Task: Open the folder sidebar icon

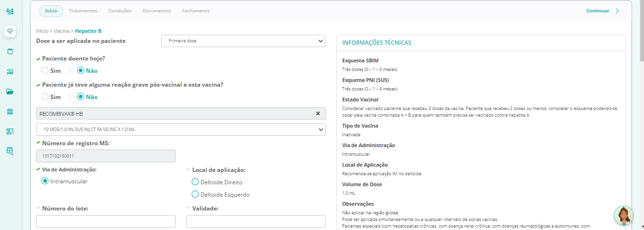Action: pyautogui.click(x=10, y=91)
